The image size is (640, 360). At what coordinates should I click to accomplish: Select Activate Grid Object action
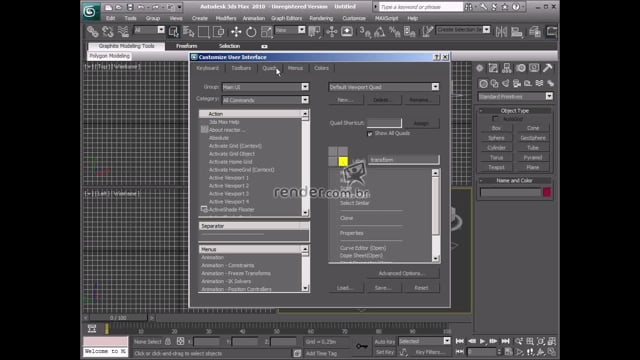(231, 154)
